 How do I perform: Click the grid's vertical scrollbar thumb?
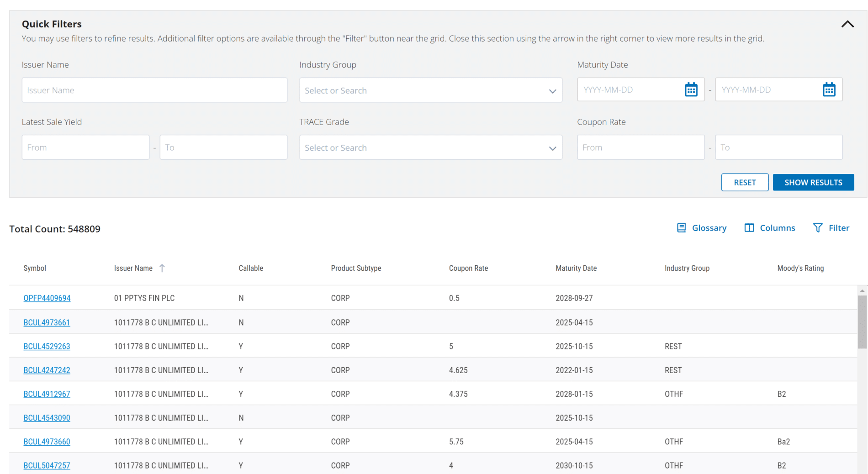coord(862,322)
